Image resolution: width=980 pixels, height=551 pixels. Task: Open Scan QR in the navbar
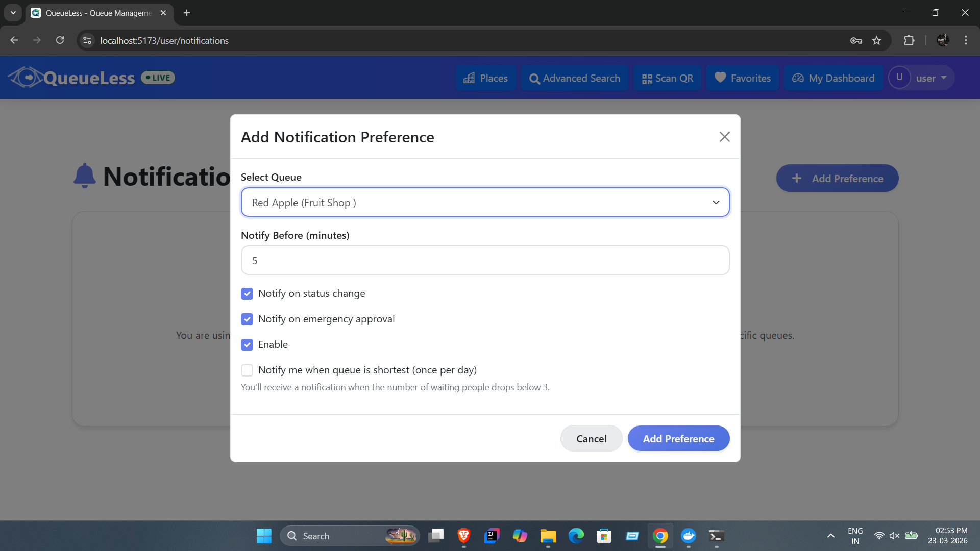tap(667, 78)
